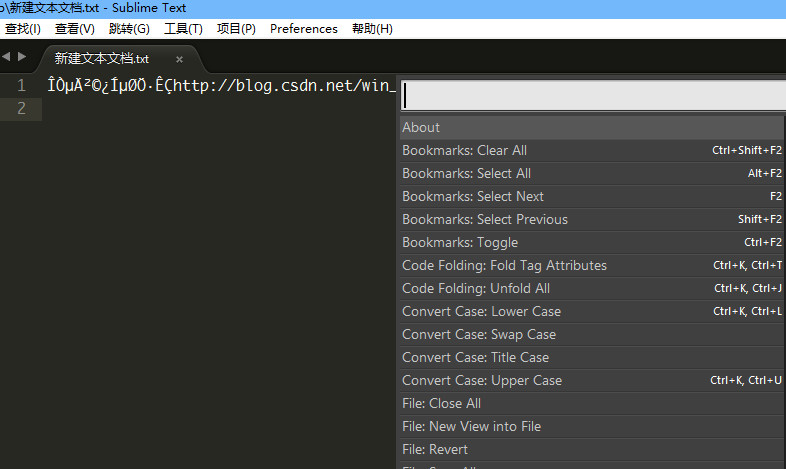The width and height of the screenshot is (786, 469).
Task: Choose Bookmarks: Select All
Action: pos(592,173)
